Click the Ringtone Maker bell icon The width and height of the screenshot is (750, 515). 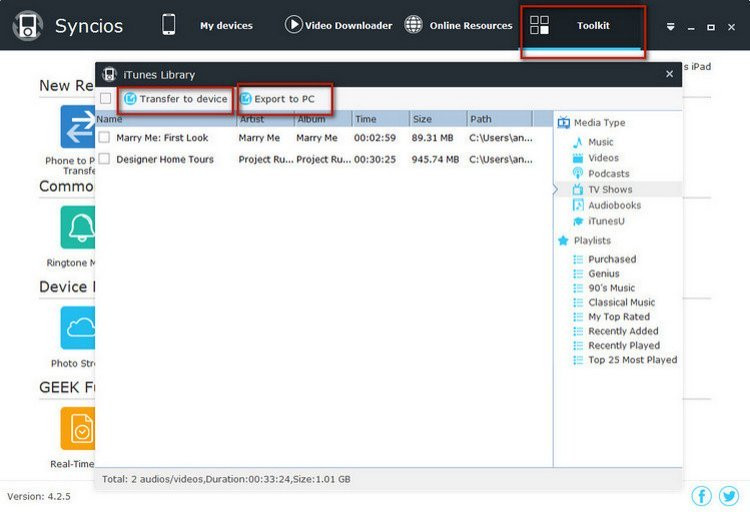click(77, 227)
